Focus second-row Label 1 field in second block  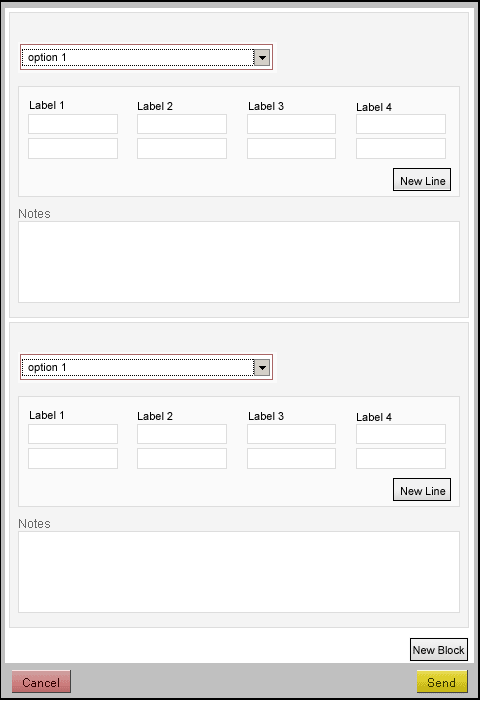click(x=73, y=459)
